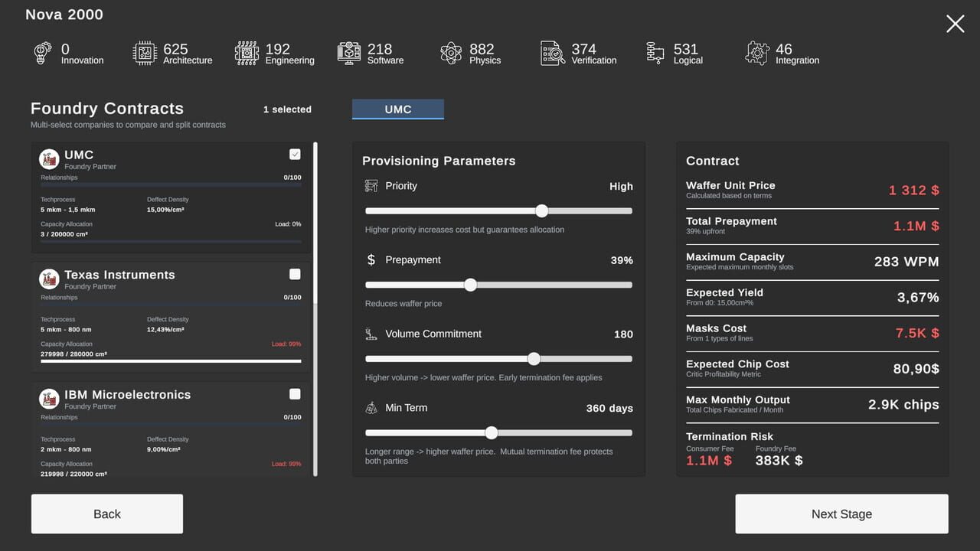This screenshot has height=551, width=980.
Task: Click the Verification stat icon
Action: click(553, 54)
